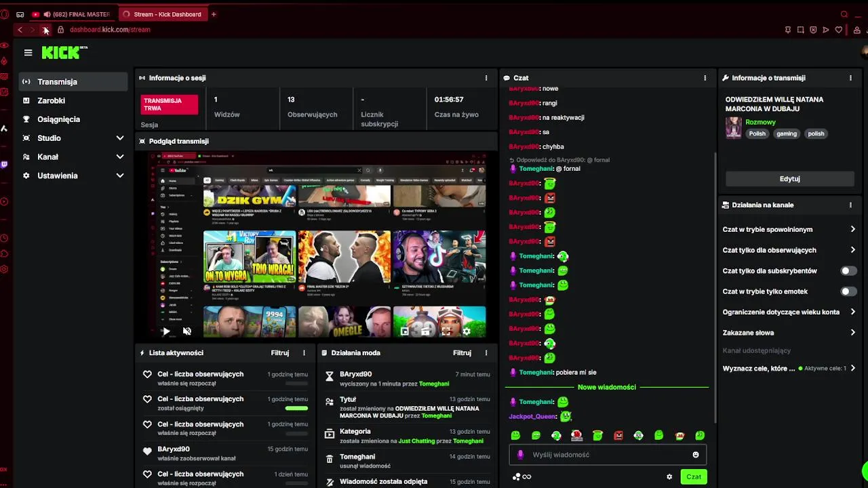Open Czat panel three-dot menu

pyautogui.click(x=705, y=78)
